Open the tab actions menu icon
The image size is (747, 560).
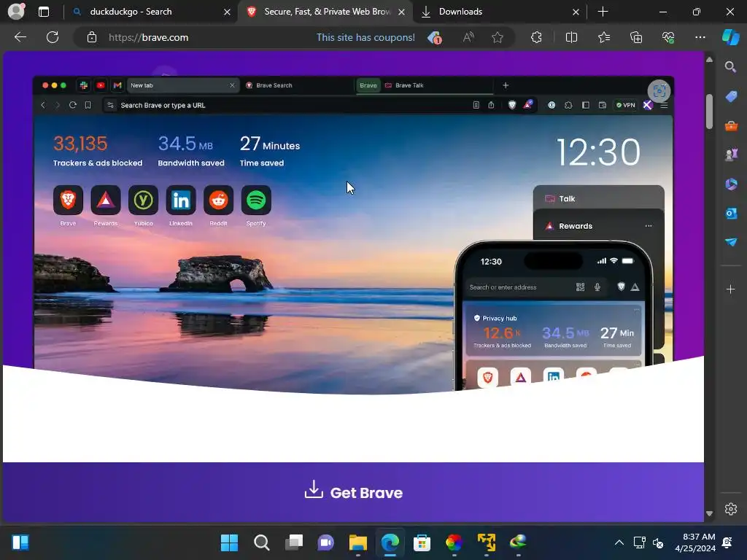[44, 12]
